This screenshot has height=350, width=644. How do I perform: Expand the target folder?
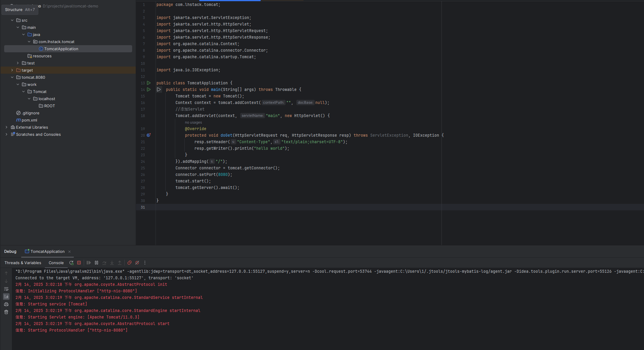(12, 70)
